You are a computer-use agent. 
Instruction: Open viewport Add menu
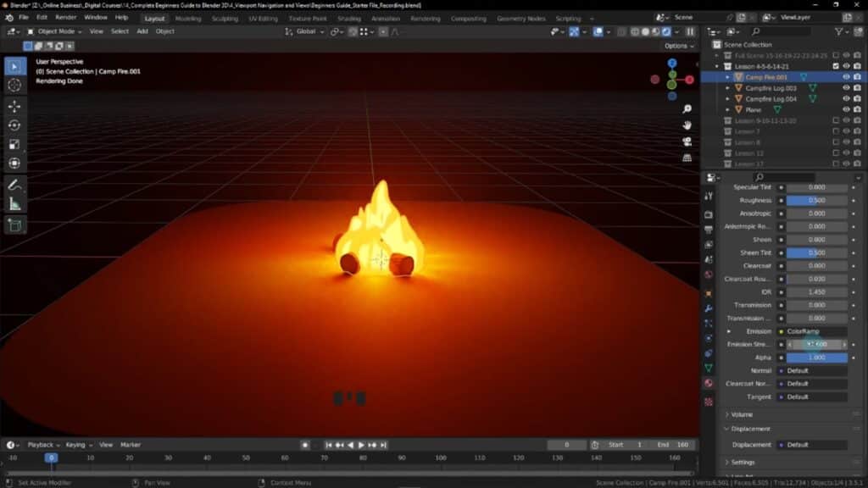[142, 31]
